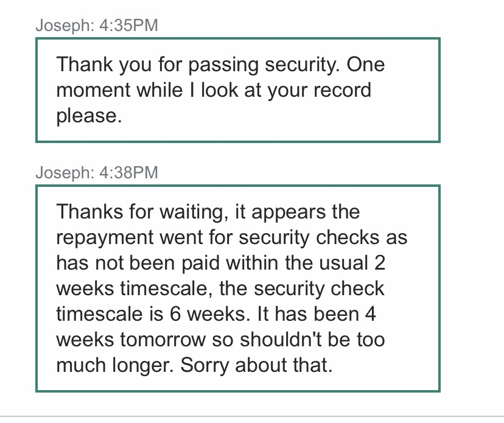The height and width of the screenshot is (423, 504).
Task: Click the words 'security checks as'
Action: [x=323, y=238]
